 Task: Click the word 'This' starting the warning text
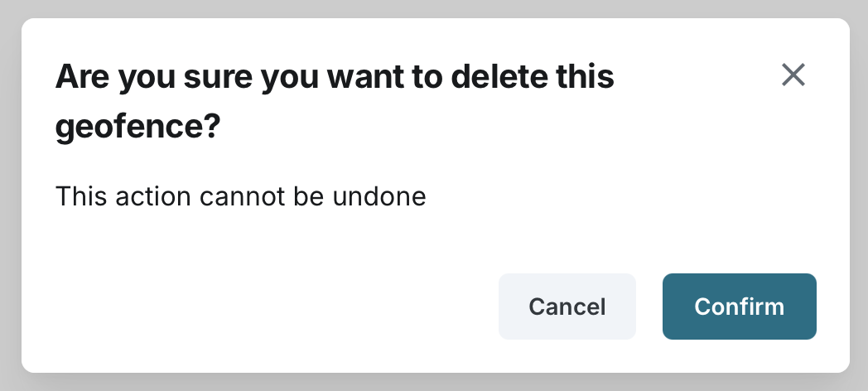pyautogui.click(x=80, y=197)
